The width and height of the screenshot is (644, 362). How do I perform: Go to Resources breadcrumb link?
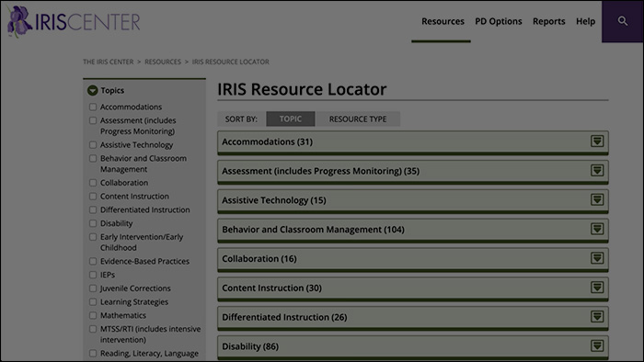pos(163,62)
